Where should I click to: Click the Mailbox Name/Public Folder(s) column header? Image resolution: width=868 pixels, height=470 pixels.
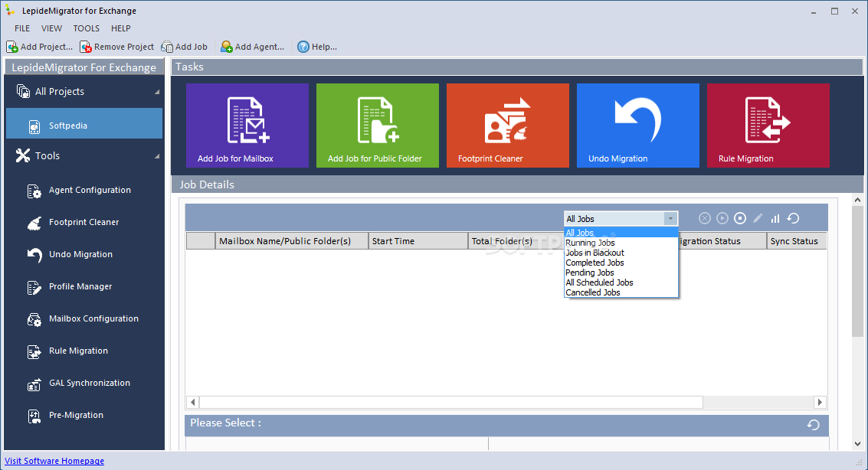[x=292, y=241]
